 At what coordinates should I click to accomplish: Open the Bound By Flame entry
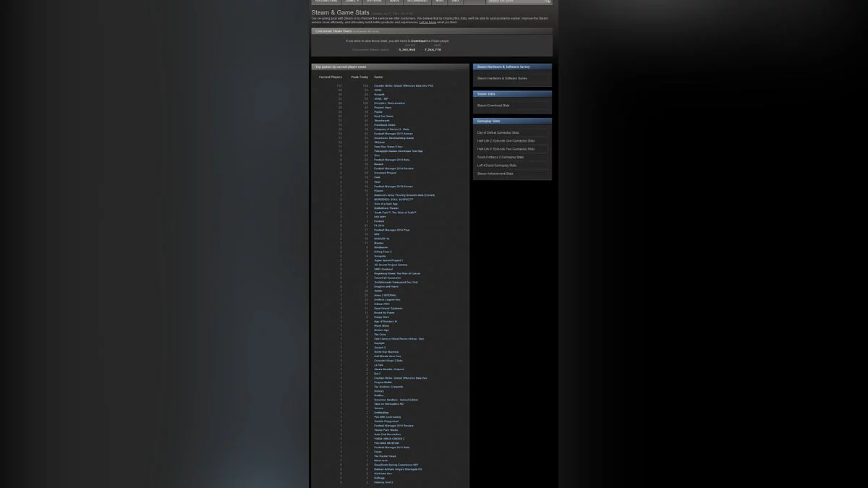pyautogui.click(x=384, y=312)
